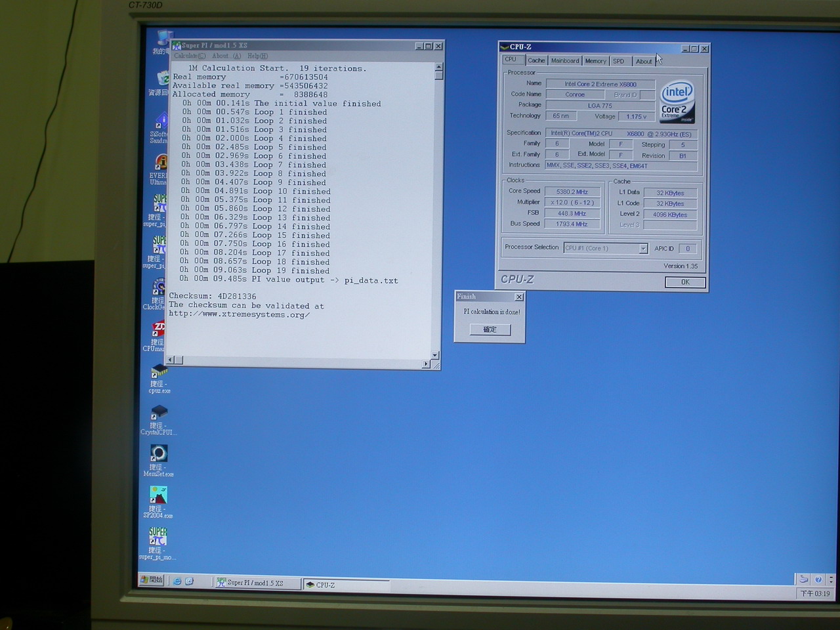Screen dimensions: 840x630
Task: Click the bird icon in the system tray
Action: click(x=803, y=579)
